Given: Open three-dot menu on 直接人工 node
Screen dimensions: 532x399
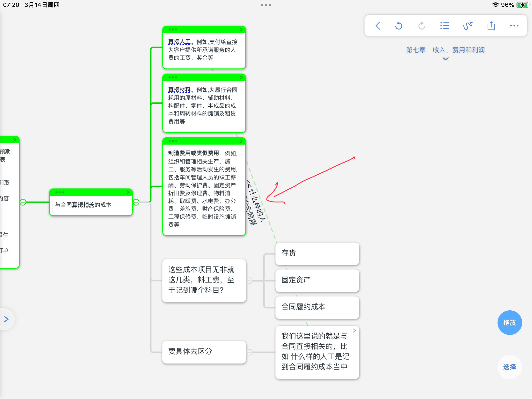Looking at the screenshot, I should (x=173, y=30).
